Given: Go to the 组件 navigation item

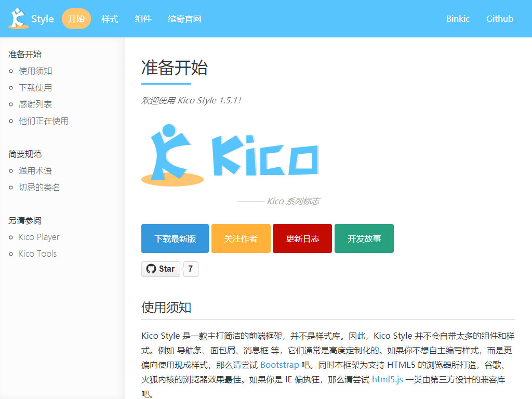Looking at the screenshot, I should pyautogui.click(x=143, y=19).
